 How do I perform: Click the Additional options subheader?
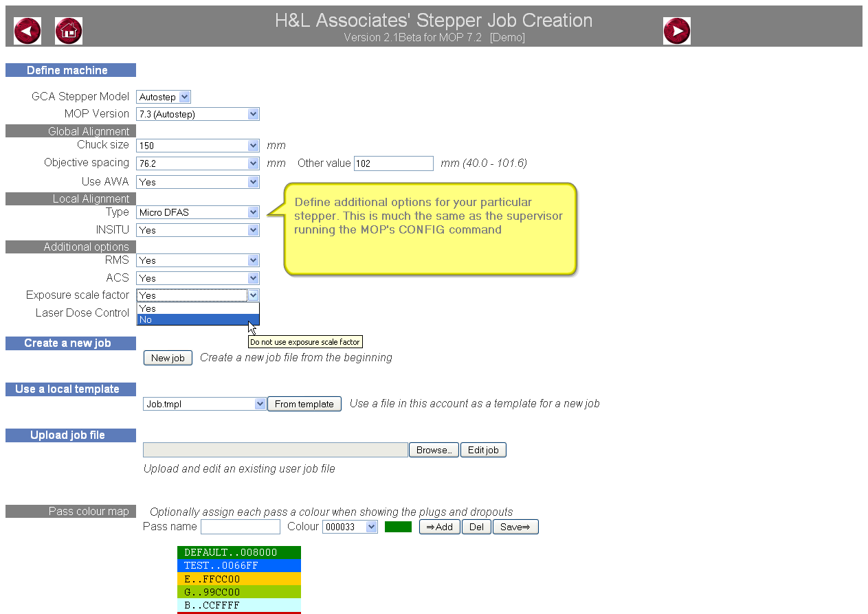coord(71,247)
